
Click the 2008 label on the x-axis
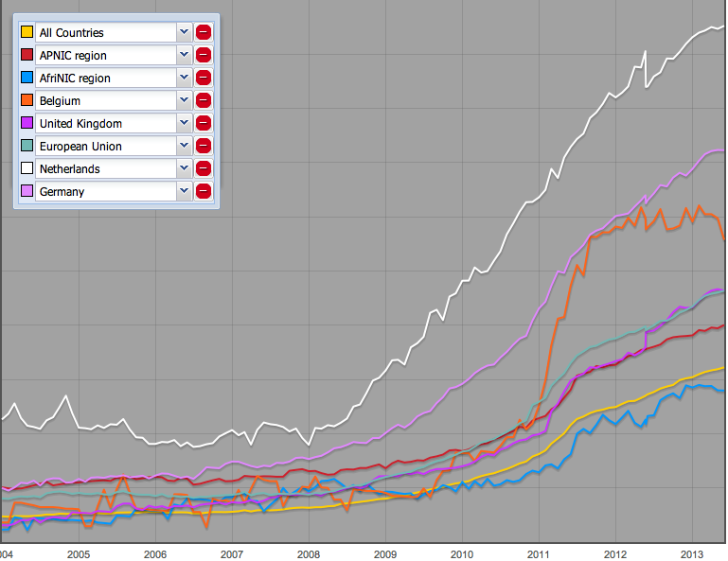[x=309, y=553]
